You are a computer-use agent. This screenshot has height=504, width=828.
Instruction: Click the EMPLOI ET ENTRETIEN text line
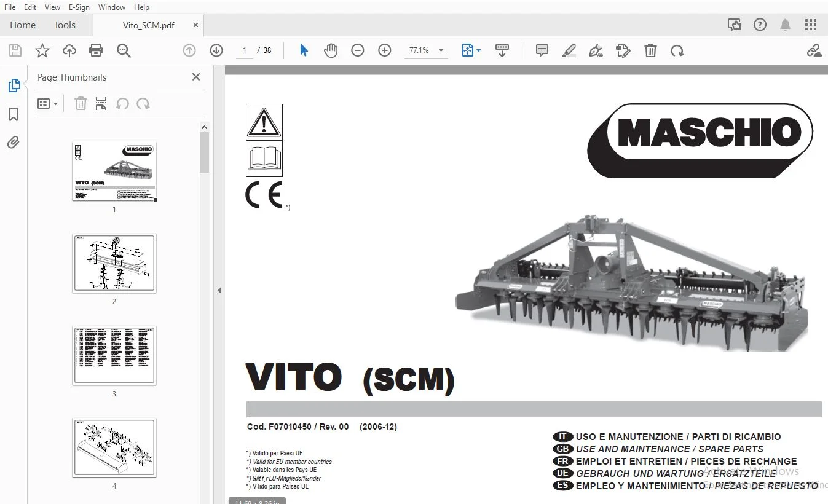pos(686,462)
